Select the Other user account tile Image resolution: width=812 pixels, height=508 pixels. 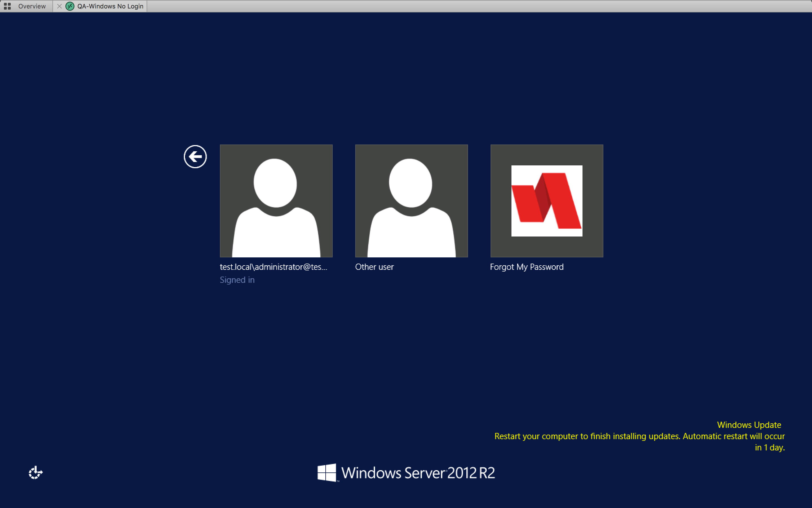pyautogui.click(x=411, y=201)
